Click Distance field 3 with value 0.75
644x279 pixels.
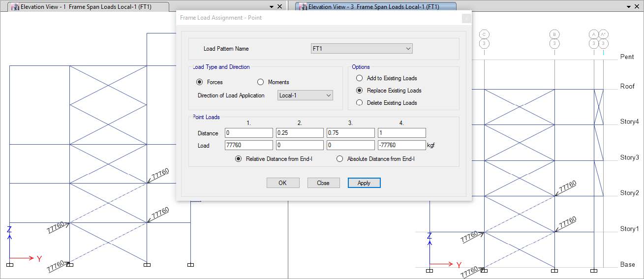pos(351,133)
